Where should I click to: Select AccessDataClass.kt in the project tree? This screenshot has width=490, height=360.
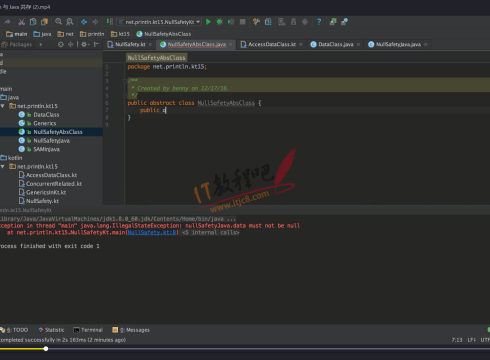coord(48,175)
